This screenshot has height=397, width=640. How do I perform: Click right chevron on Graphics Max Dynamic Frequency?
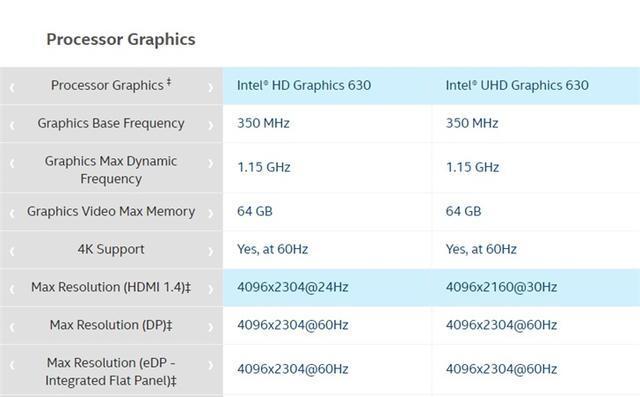[x=210, y=163]
